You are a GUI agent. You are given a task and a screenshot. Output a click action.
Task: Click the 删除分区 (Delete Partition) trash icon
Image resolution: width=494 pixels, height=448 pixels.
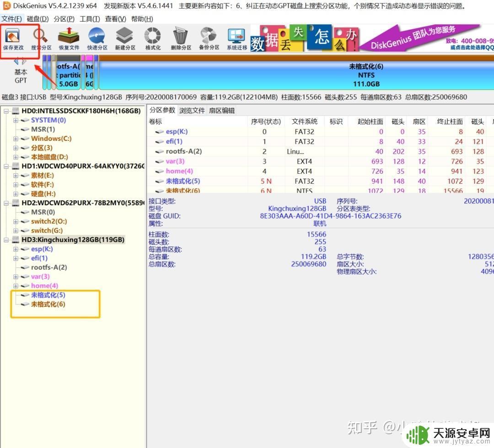click(181, 39)
